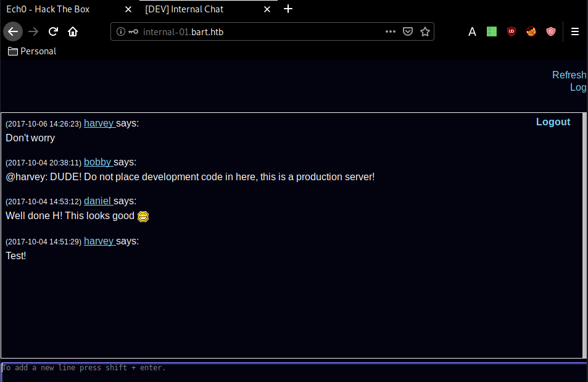The height and width of the screenshot is (382, 588).
Task: Click the chat window scrollbar
Action: pos(584,235)
